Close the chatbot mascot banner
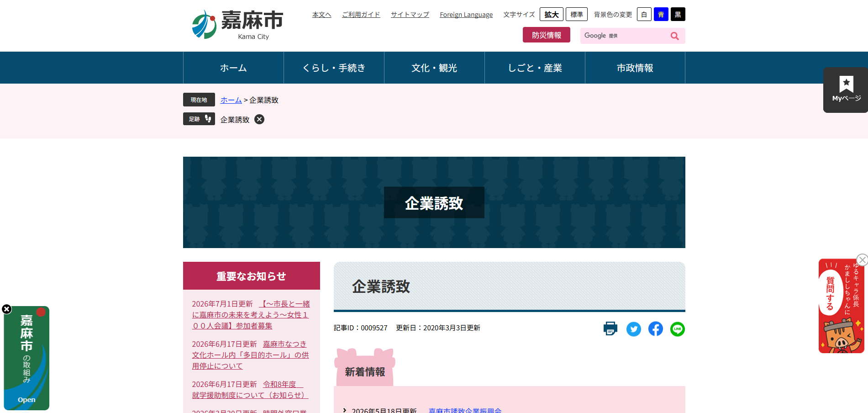 click(862, 260)
